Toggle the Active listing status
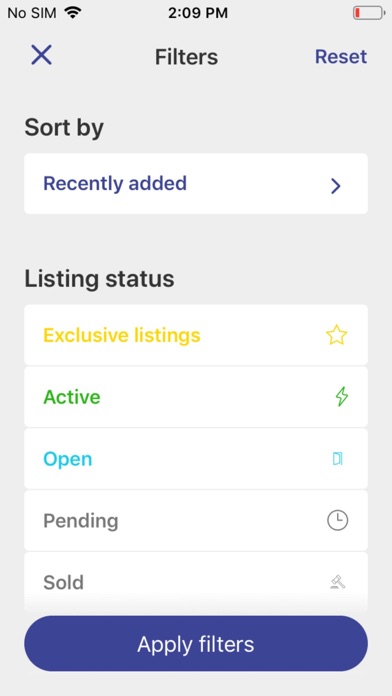The width and height of the screenshot is (392, 696). (x=196, y=397)
